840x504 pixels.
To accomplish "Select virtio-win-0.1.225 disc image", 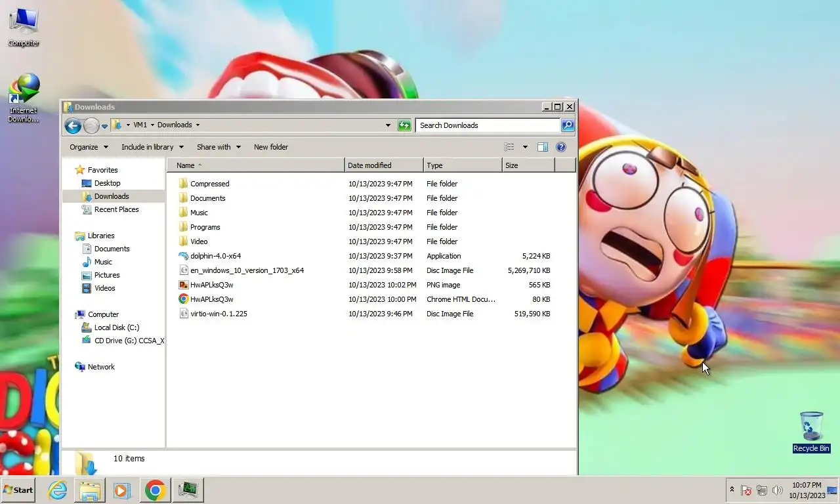I will [219, 314].
